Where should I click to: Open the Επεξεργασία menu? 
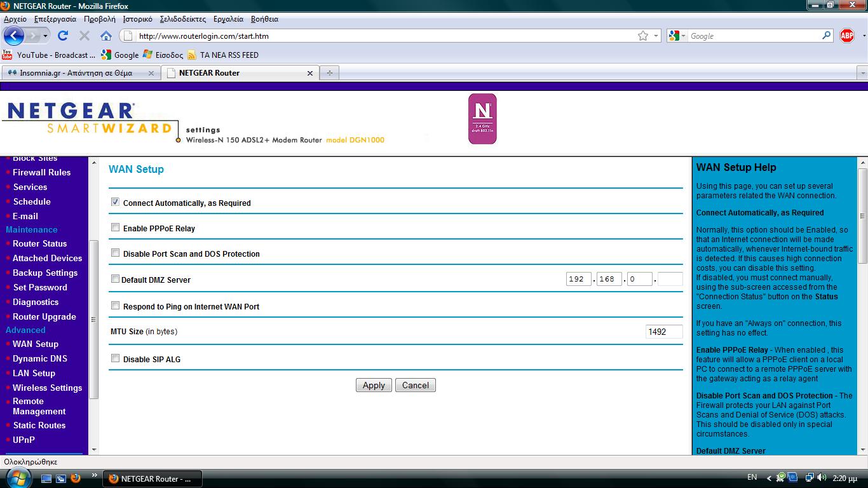55,19
